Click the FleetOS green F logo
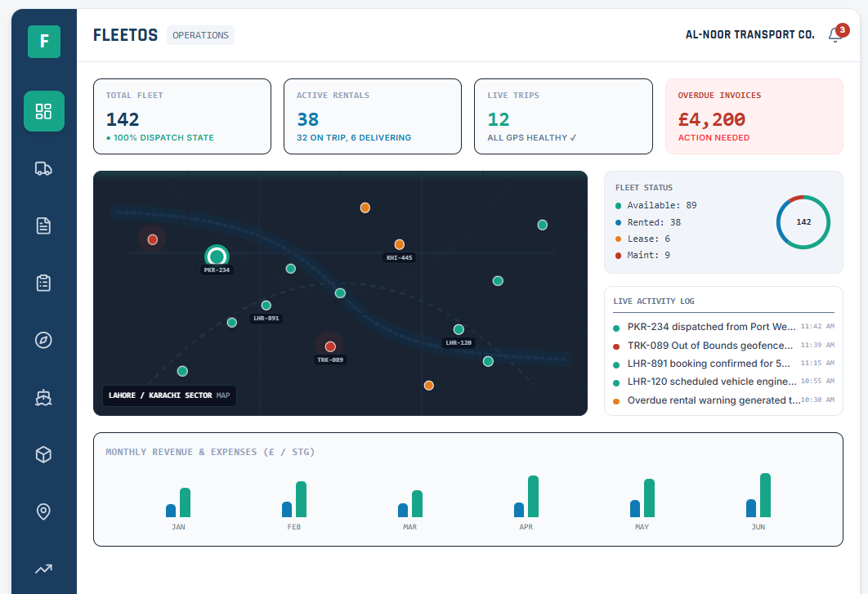Image resolution: width=868 pixels, height=594 pixels. 44,42
